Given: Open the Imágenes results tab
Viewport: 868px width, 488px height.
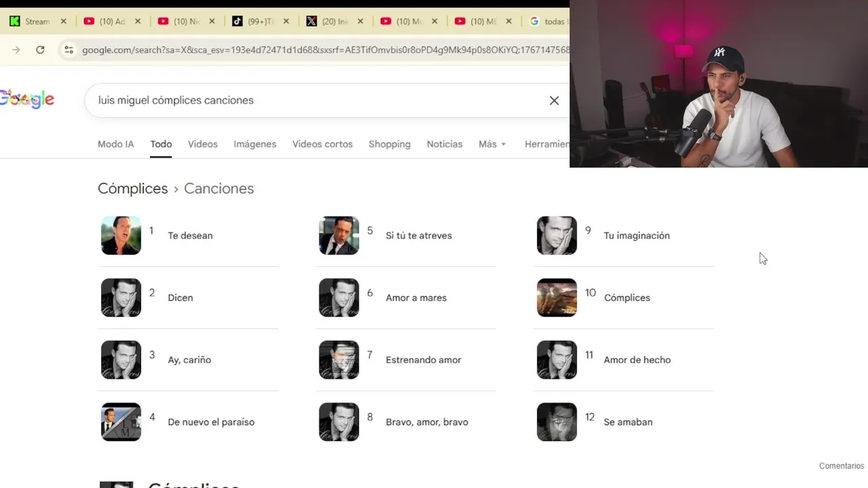Looking at the screenshot, I should [x=255, y=144].
